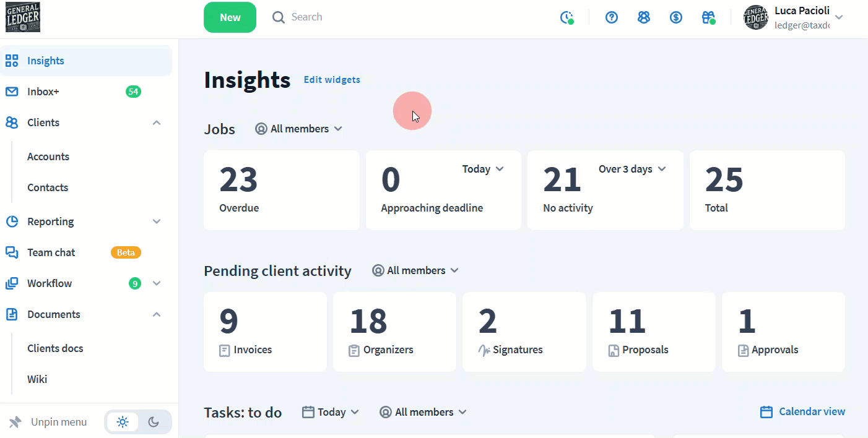Click the dollar sign billing icon
This screenshot has width=868, height=438.
(676, 17)
